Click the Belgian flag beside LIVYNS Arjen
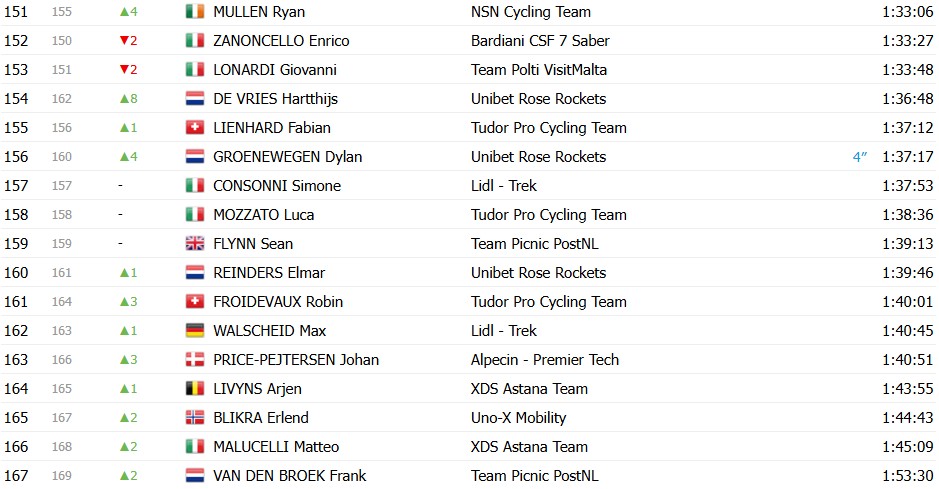Viewport: 939px width, 489px height. tap(195, 388)
